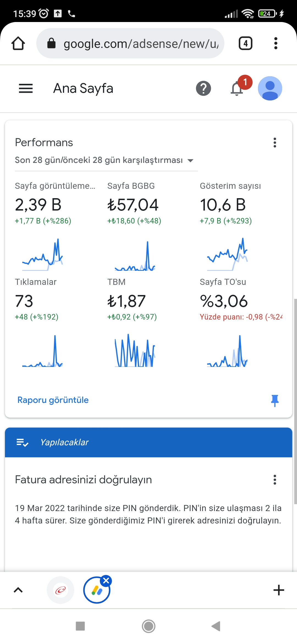Tap the PIN gönderdik description text

[148, 514]
